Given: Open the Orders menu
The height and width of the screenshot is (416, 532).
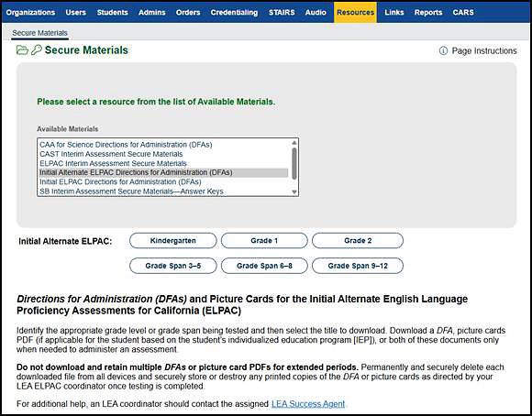Looking at the screenshot, I should pyautogui.click(x=188, y=12).
